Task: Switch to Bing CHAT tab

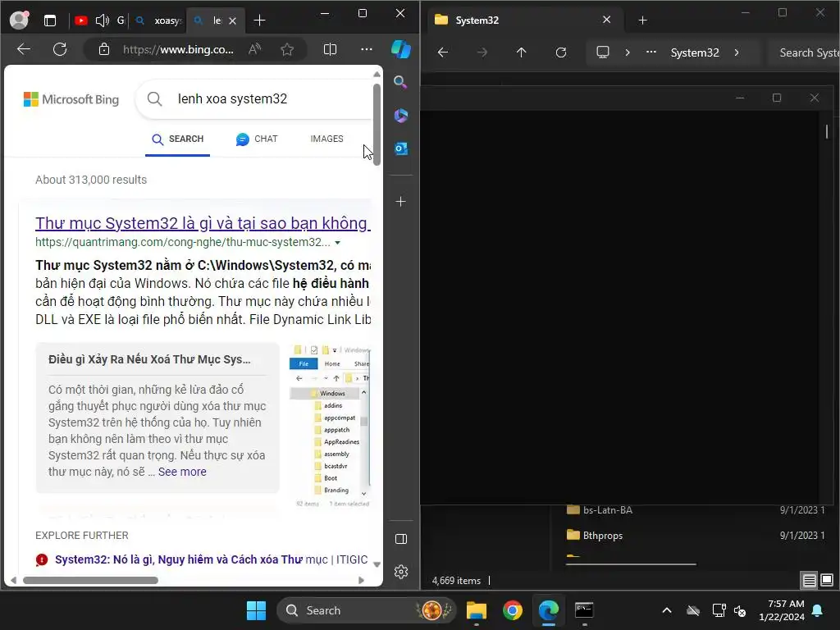Action: pyautogui.click(x=257, y=139)
